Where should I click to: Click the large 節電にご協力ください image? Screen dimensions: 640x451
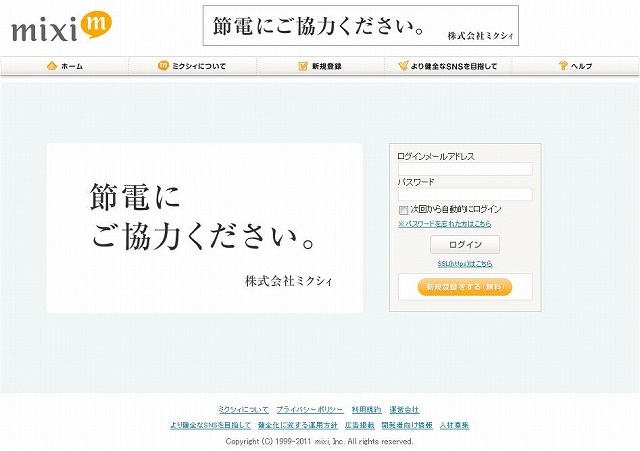point(204,228)
